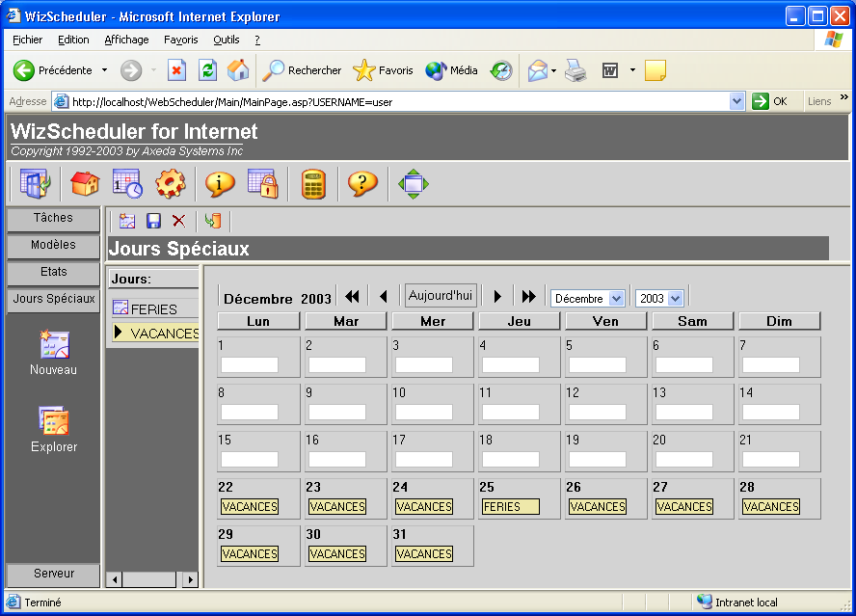This screenshot has height=616, width=856.
Task: Go back with the Précédente arrow
Action: pyautogui.click(x=53, y=70)
